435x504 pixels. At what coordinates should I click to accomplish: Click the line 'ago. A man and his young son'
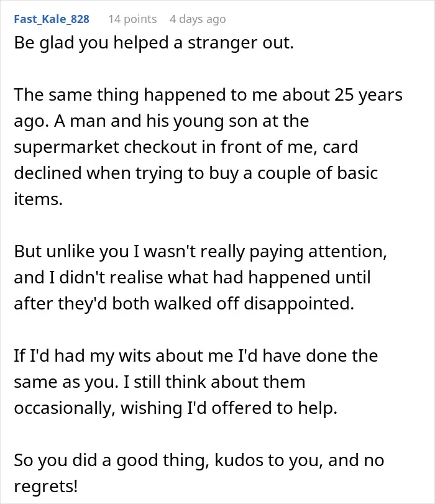coord(162,121)
